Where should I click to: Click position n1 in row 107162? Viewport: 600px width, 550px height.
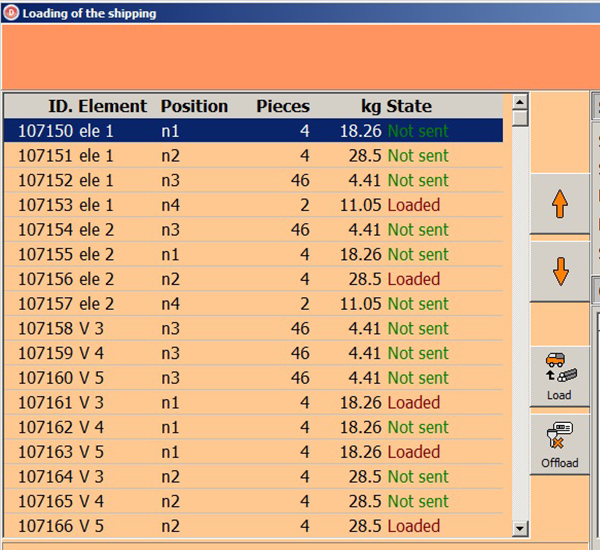(170, 427)
